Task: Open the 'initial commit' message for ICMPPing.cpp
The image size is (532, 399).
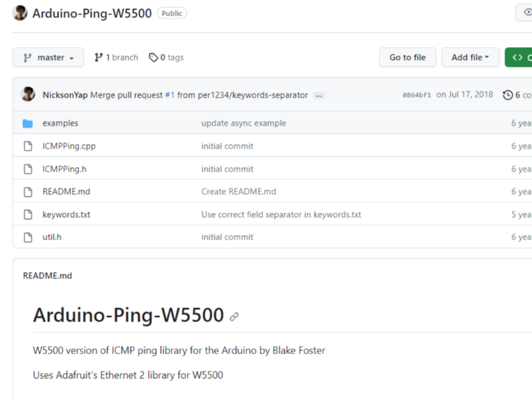Action: point(228,146)
